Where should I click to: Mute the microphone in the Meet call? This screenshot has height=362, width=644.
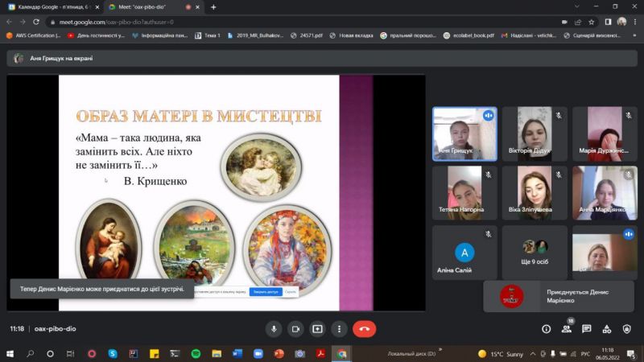pos(274,329)
